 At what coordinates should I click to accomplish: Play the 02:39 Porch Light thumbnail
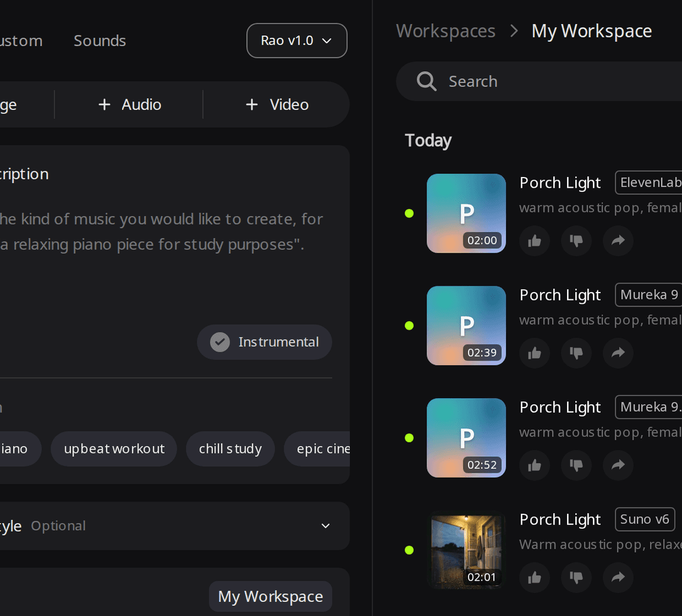point(466,325)
